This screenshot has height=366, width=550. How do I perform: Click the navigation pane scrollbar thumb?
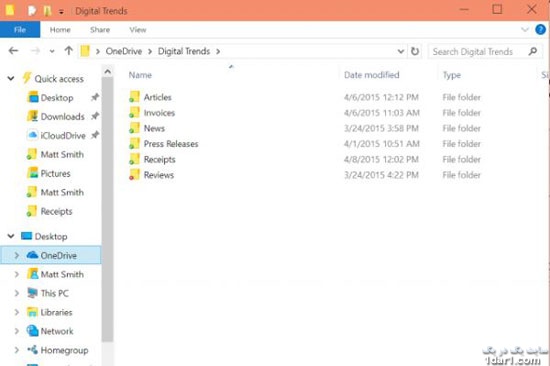coord(108,209)
